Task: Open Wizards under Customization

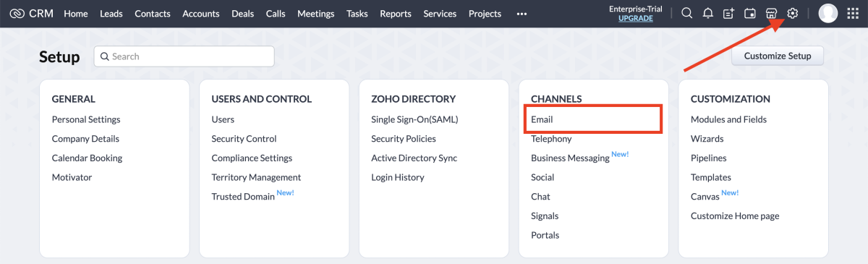Action: click(x=707, y=139)
